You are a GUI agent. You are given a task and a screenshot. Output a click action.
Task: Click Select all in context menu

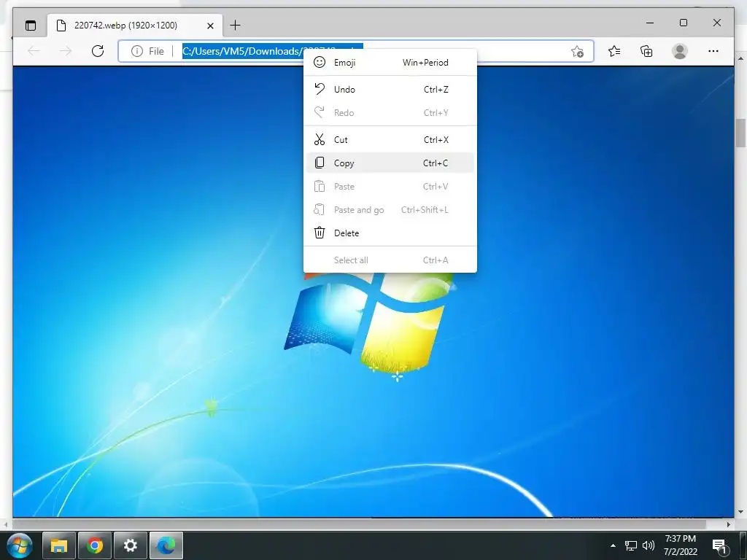[390, 260]
